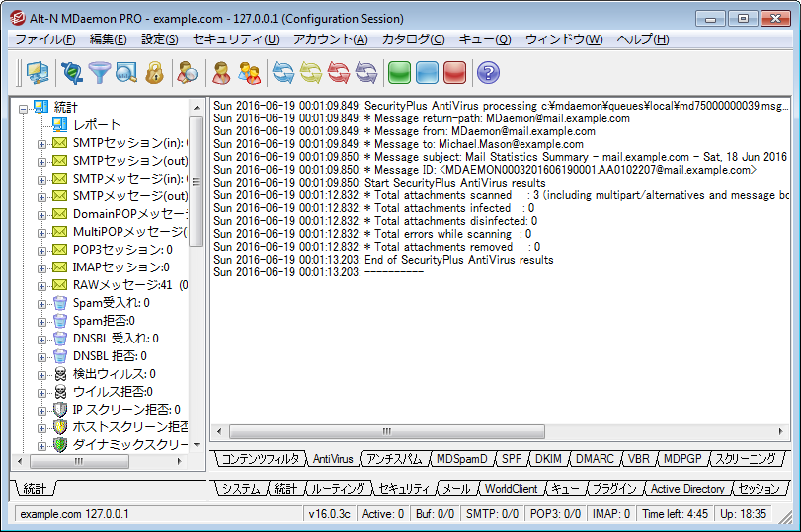Switch to the システム bottom tab
The height and width of the screenshot is (532, 801).
tap(241, 489)
